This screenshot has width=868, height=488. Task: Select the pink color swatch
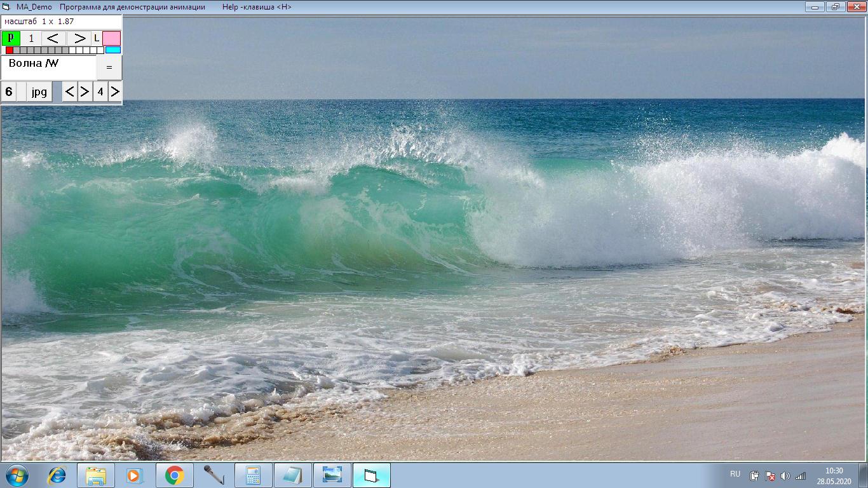[112, 38]
